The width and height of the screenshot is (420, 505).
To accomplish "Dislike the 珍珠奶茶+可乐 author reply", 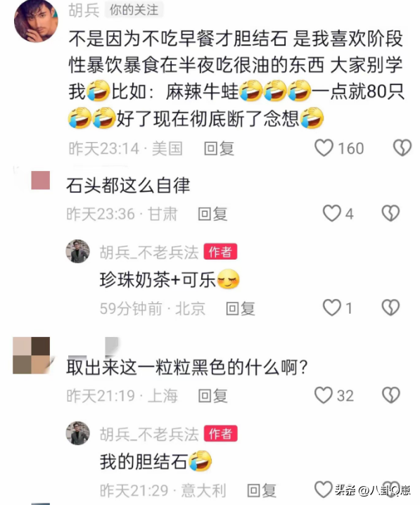I will pyautogui.click(x=390, y=307).
